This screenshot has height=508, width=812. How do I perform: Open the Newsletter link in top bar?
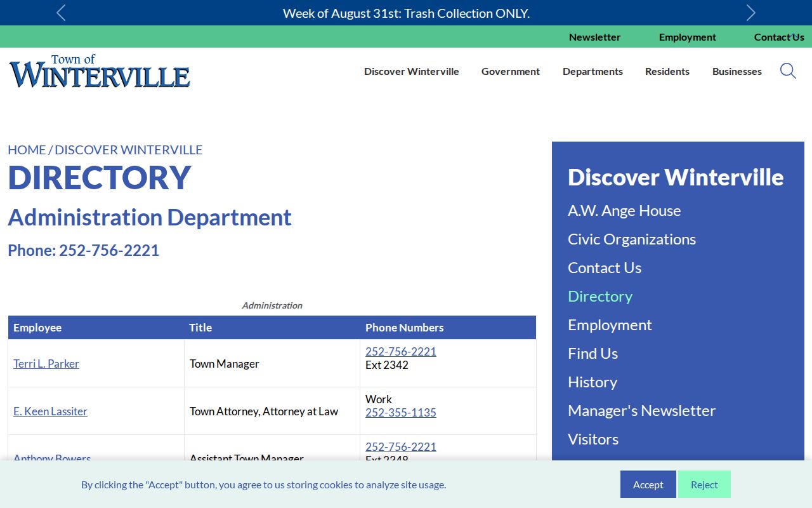(594, 37)
